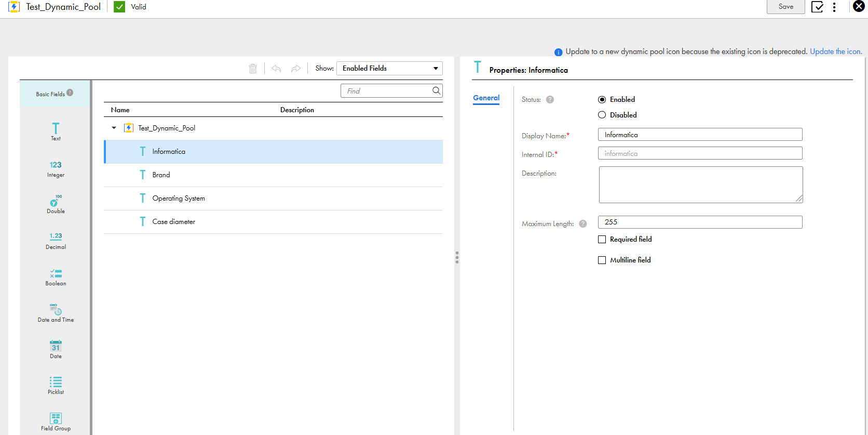Open the validation checkmark icon next to Save

pyautogui.click(x=817, y=7)
